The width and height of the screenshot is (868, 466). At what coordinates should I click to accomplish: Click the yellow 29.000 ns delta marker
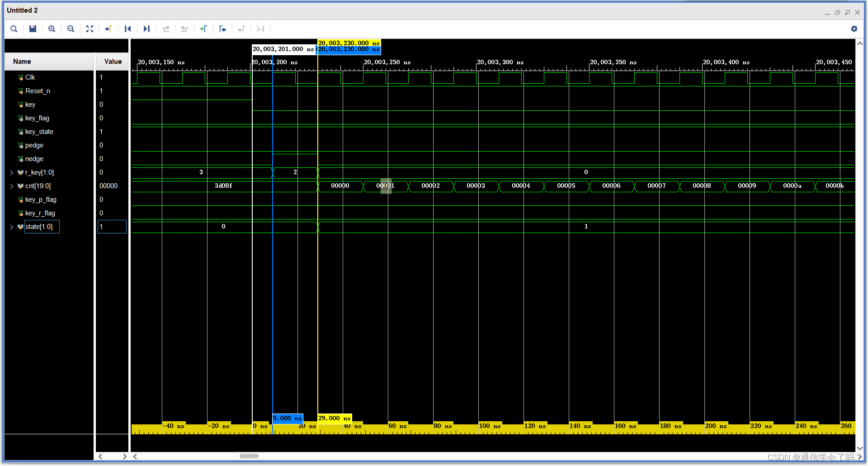click(x=335, y=418)
